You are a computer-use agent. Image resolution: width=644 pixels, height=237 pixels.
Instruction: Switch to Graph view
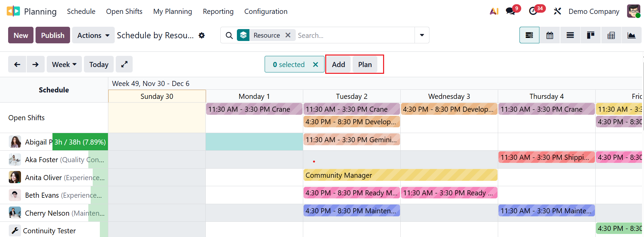coord(631,35)
